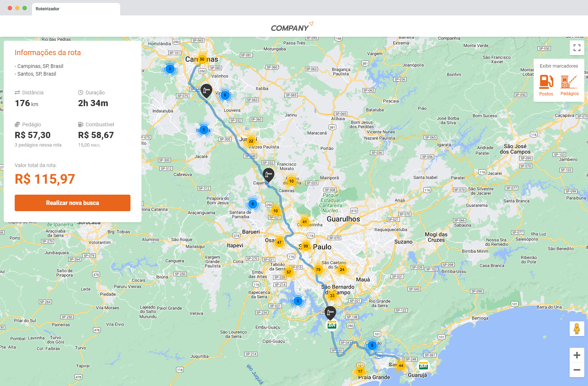Toggle the Pedágios toll markers
This screenshot has width=588, height=386.
tap(569, 85)
